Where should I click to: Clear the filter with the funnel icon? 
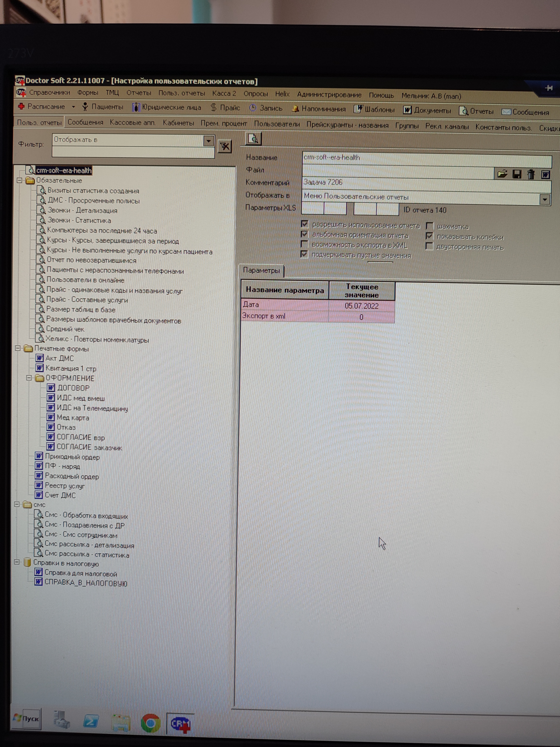(x=225, y=146)
